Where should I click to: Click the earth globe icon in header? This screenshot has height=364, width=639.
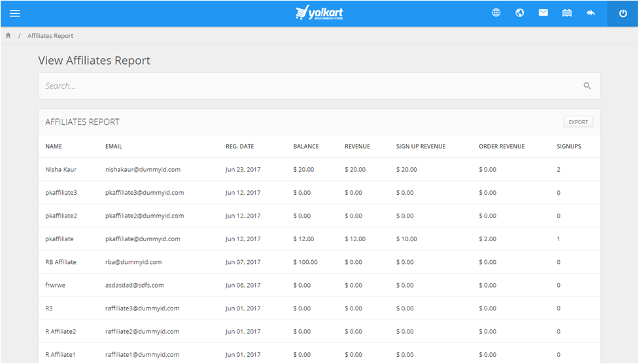point(520,13)
